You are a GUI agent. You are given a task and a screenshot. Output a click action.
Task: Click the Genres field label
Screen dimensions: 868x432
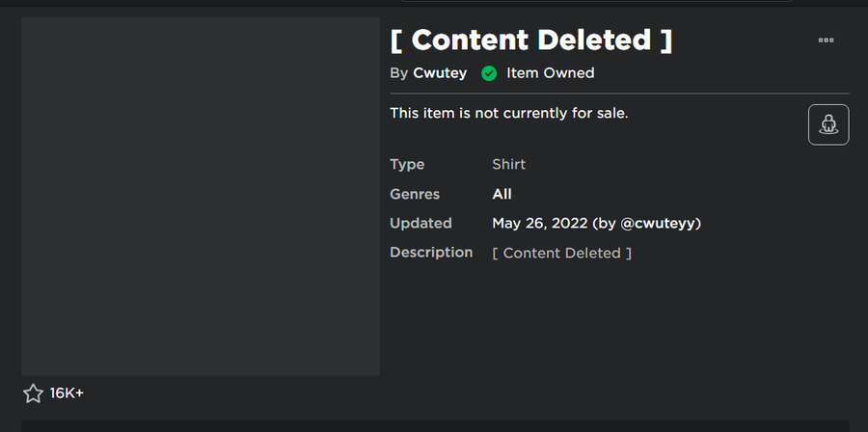[x=415, y=194]
